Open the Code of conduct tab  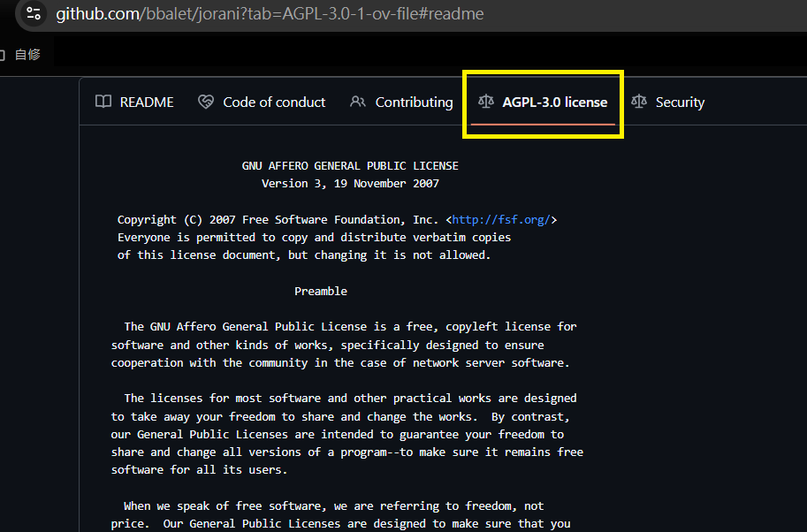(274, 102)
